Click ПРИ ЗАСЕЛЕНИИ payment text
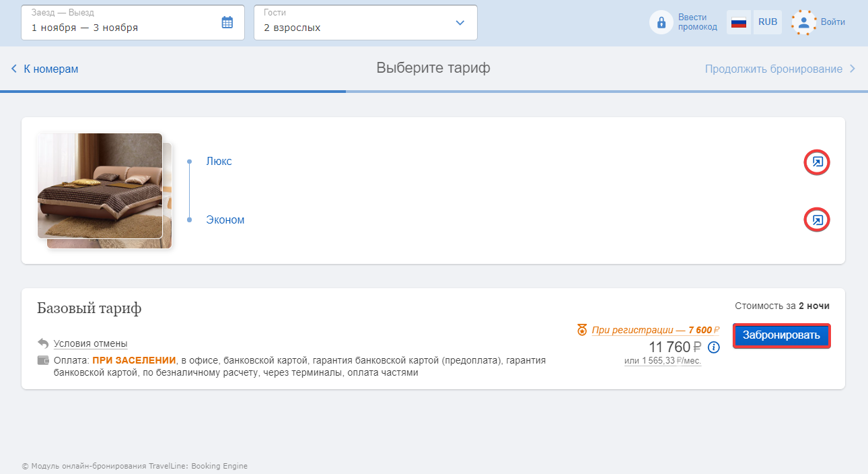 click(134, 360)
